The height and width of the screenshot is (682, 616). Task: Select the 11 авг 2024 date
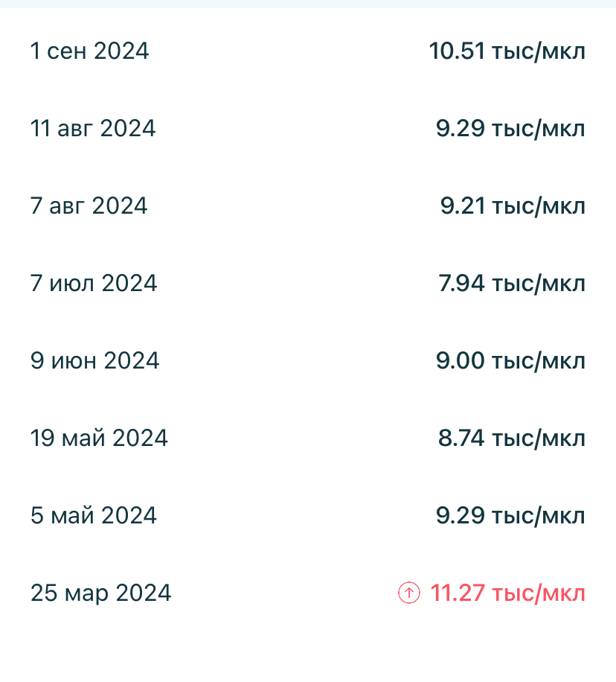[x=93, y=129]
